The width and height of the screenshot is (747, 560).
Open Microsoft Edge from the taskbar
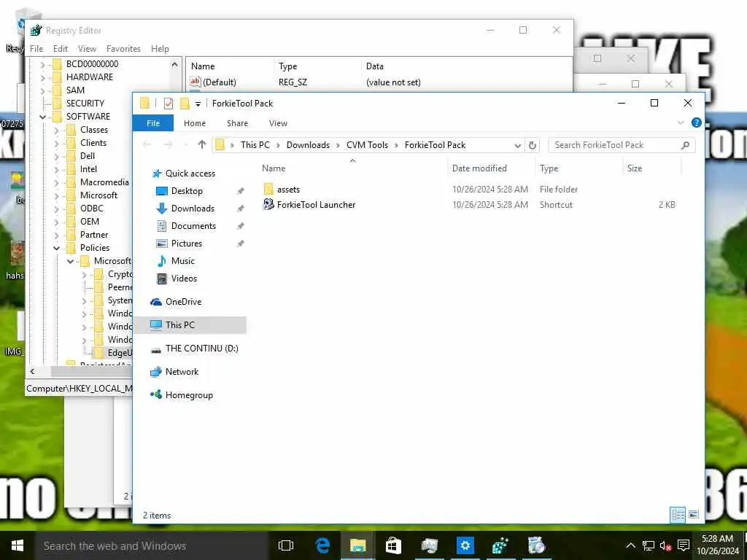[322, 545]
